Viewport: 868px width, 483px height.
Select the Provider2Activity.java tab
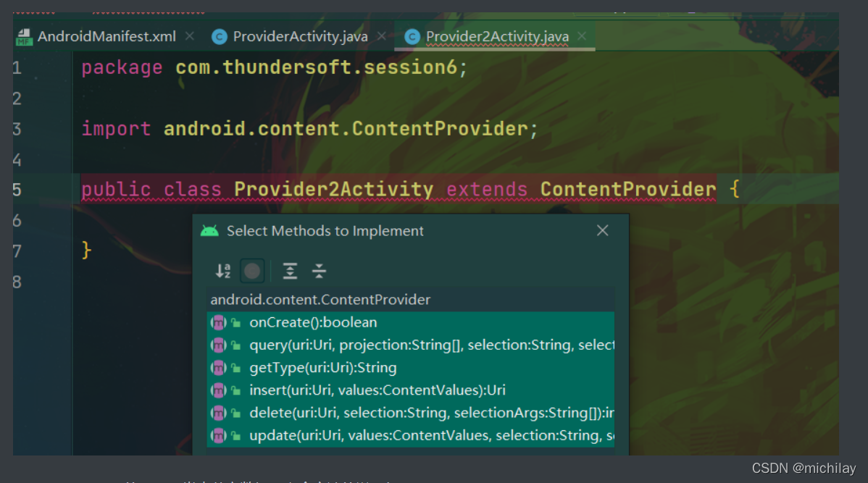(497, 36)
